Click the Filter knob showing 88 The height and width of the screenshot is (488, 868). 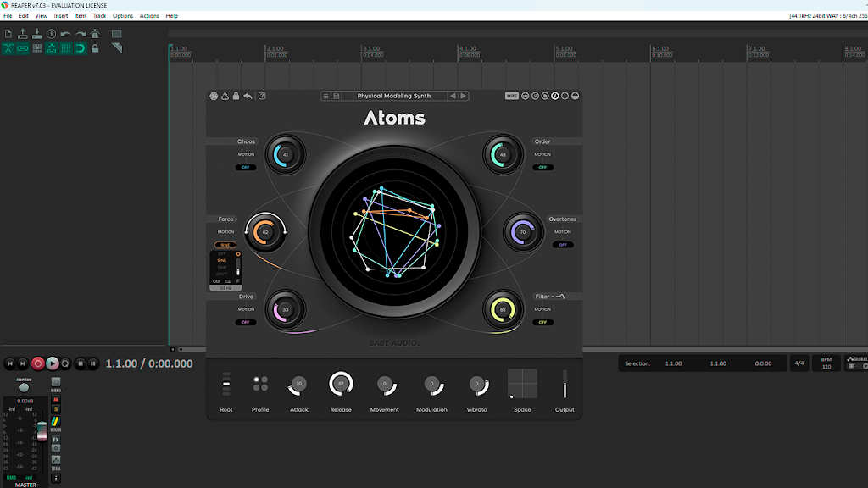pos(503,310)
